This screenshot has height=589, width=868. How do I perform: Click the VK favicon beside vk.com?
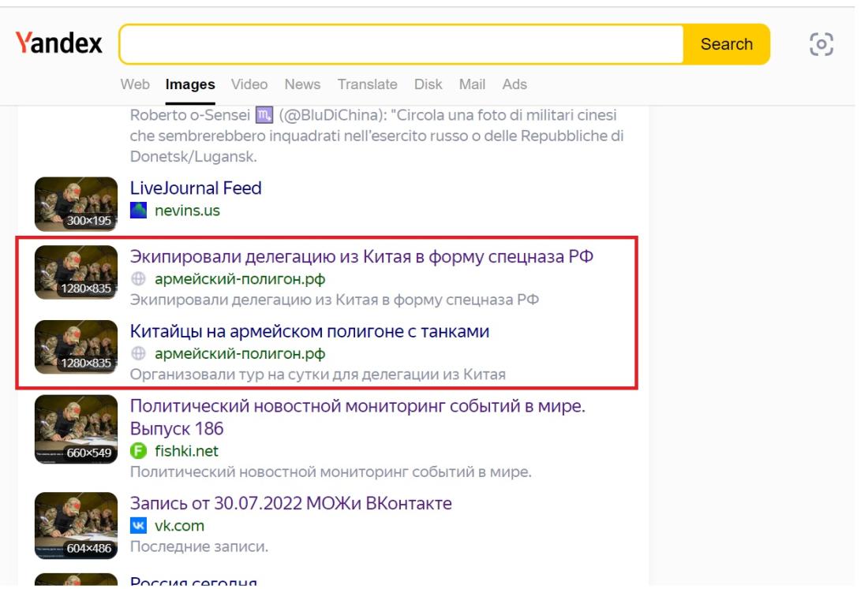pyautogui.click(x=138, y=525)
